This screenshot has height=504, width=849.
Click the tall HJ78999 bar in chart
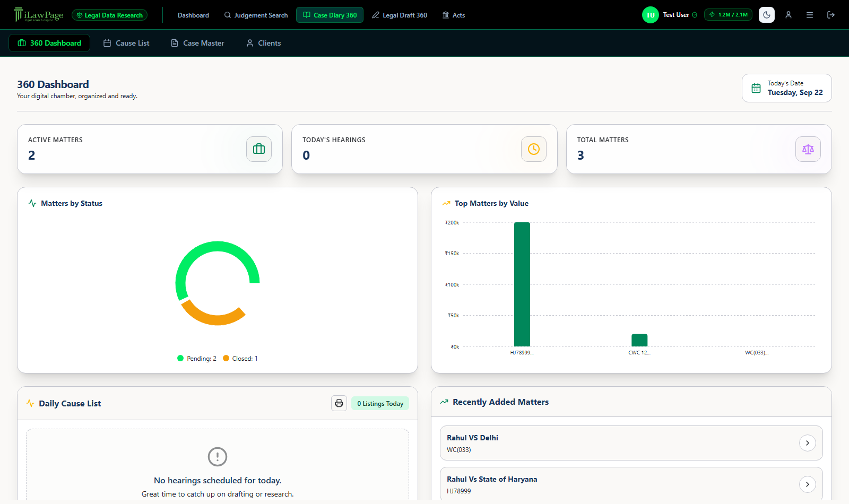coord(522,284)
